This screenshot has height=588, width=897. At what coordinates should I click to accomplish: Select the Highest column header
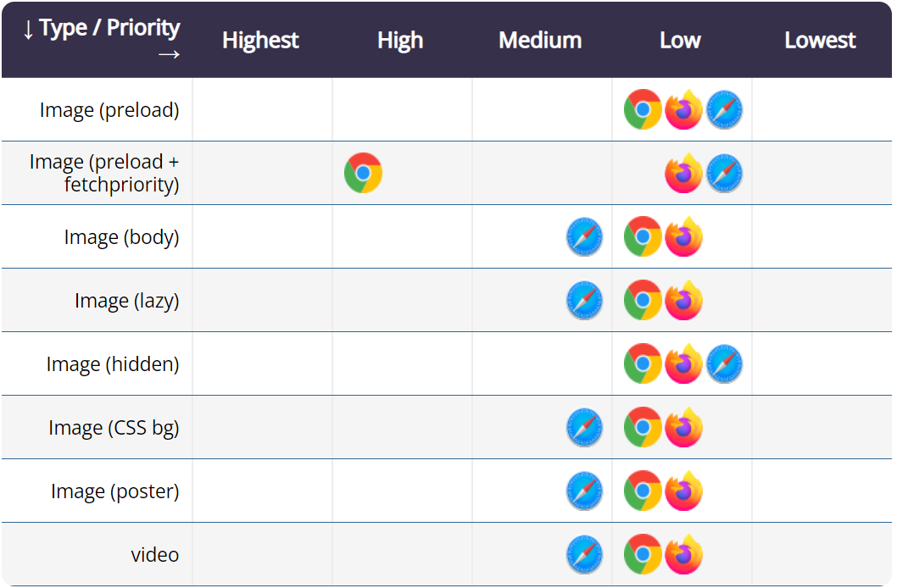(261, 41)
